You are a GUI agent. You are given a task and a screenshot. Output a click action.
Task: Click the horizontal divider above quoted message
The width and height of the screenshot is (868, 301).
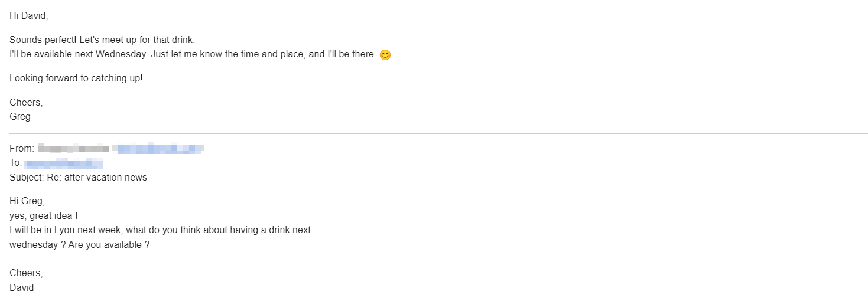tap(438, 134)
